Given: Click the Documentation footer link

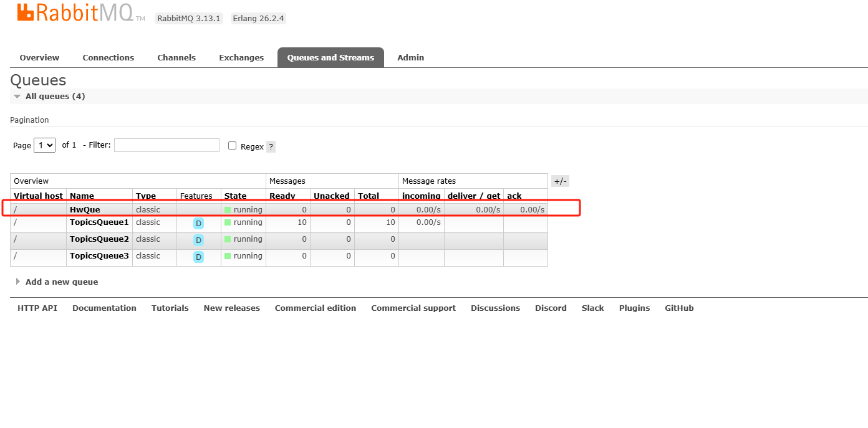Looking at the screenshot, I should coord(104,307).
